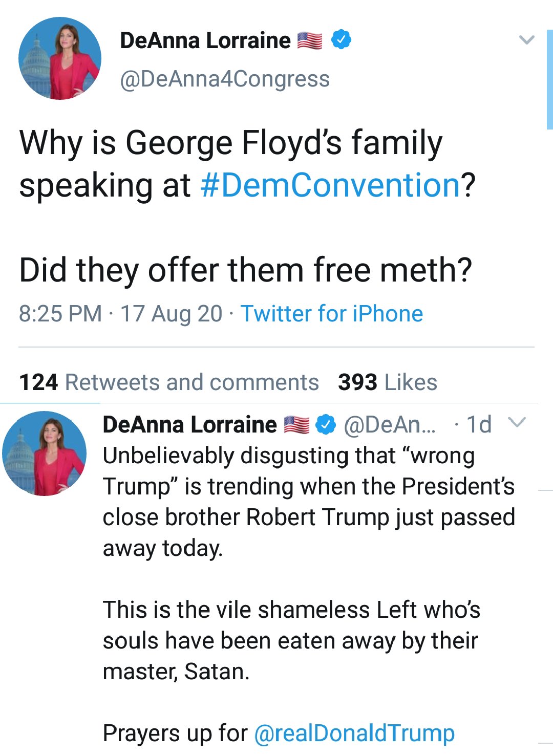Click the verified badge beside the top DeAnna Lorraine name
553x756 pixels.
[341, 40]
